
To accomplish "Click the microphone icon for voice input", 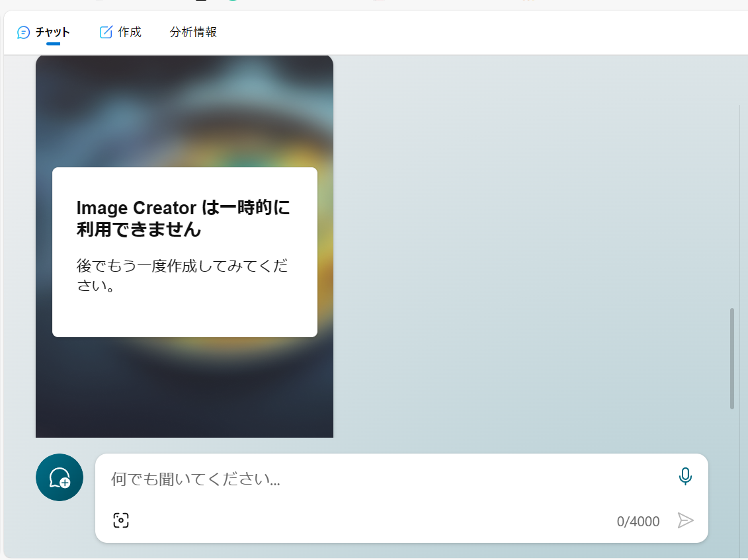I will [686, 476].
